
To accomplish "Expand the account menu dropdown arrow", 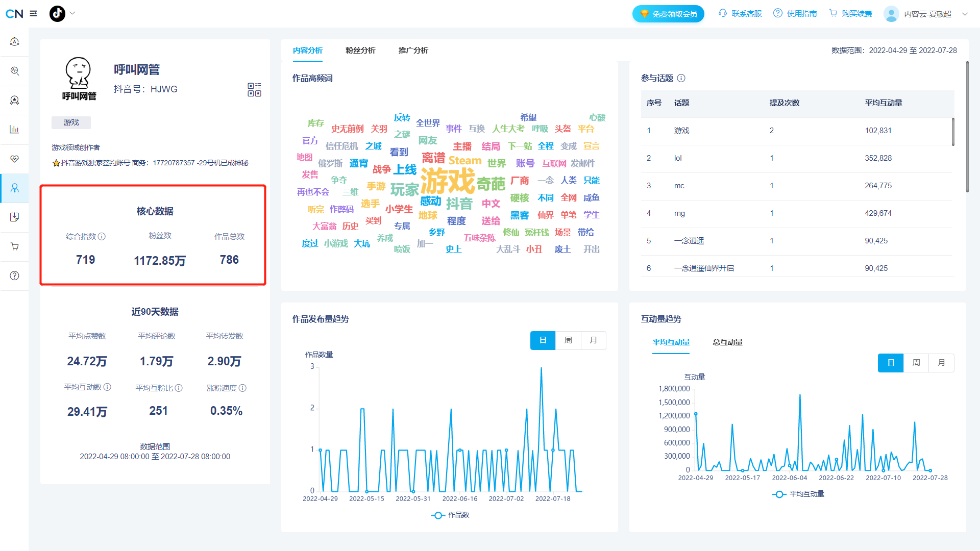I will [965, 14].
